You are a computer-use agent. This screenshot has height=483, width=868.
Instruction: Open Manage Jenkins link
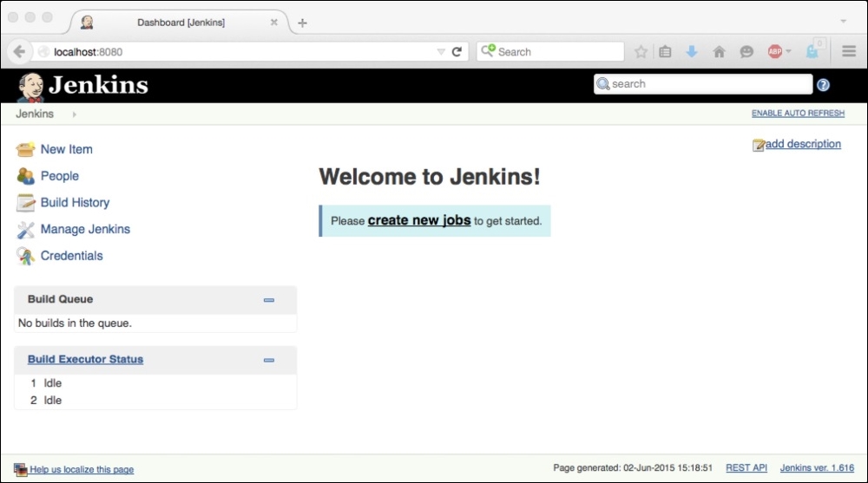pos(85,229)
